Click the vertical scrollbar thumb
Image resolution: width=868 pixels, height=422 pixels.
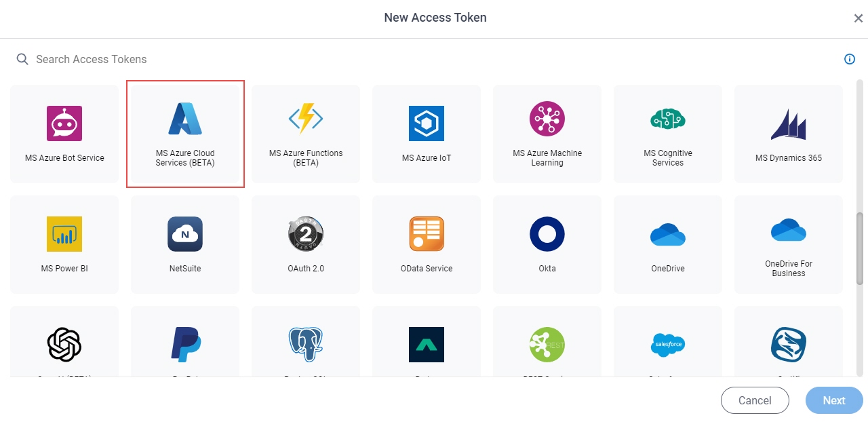[860, 248]
